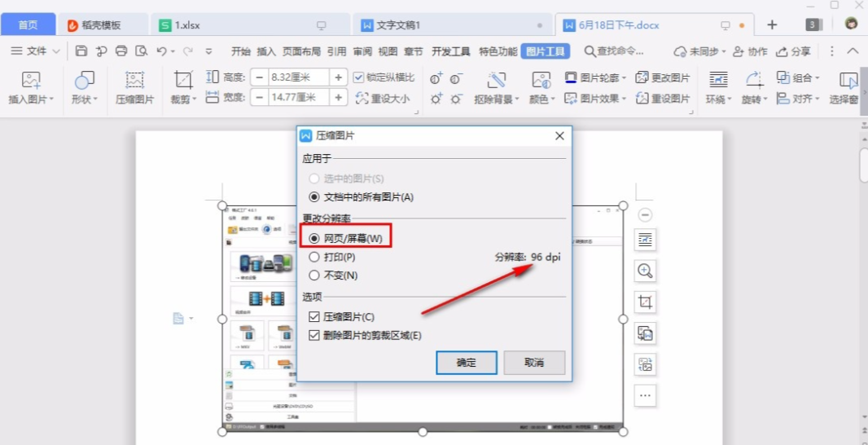Click the zoom magnifier icon beside image
868x445 pixels.
point(645,271)
